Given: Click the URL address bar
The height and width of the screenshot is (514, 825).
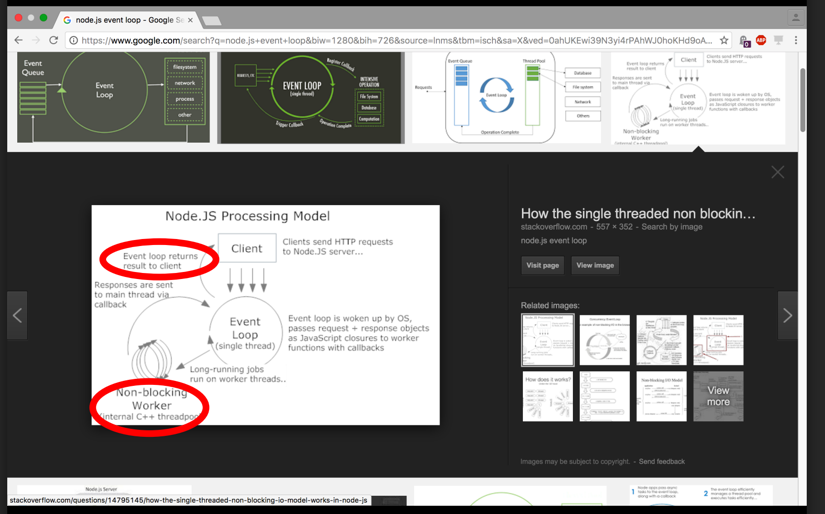Looking at the screenshot, I should click(397, 40).
